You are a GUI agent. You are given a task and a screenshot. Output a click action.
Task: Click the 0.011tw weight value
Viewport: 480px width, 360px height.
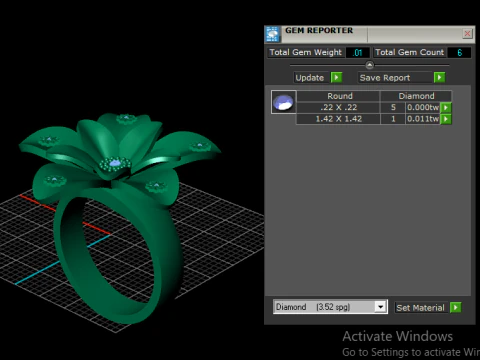point(423,119)
